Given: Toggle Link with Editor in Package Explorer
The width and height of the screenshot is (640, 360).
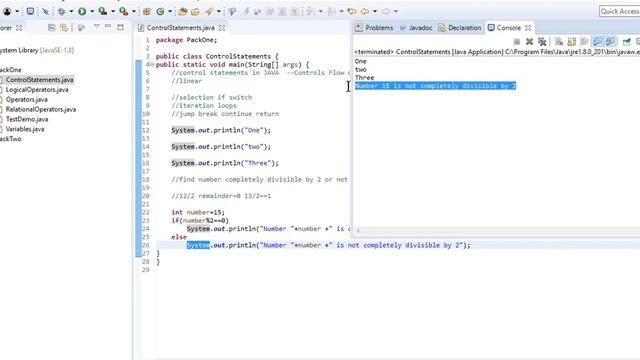Looking at the screenshot, I should [x=64, y=27].
